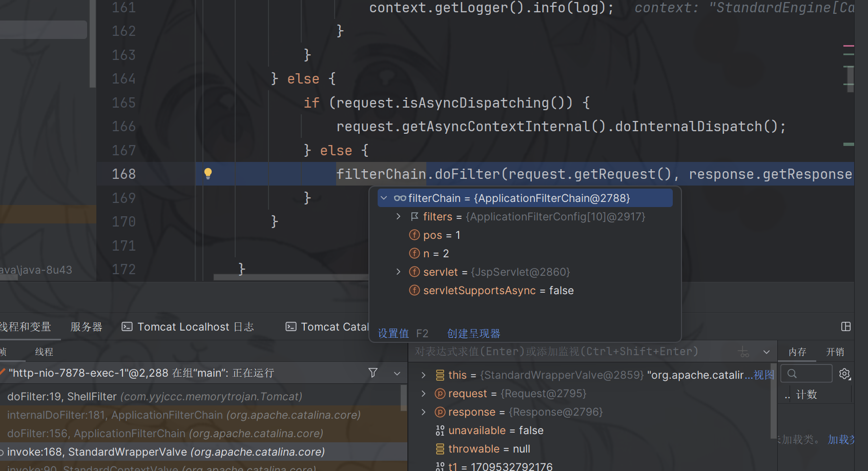This screenshot has height=471, width=868.
Task: Collapse the filterChain node in popup
Action: (x=384, y=198)
